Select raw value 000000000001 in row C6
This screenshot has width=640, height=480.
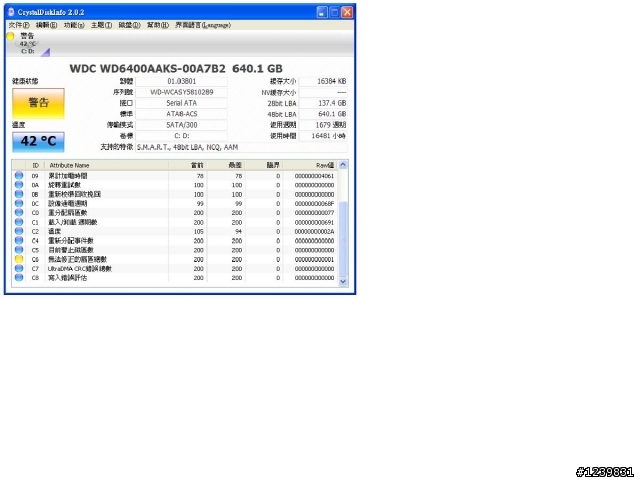tap(314, 260)
